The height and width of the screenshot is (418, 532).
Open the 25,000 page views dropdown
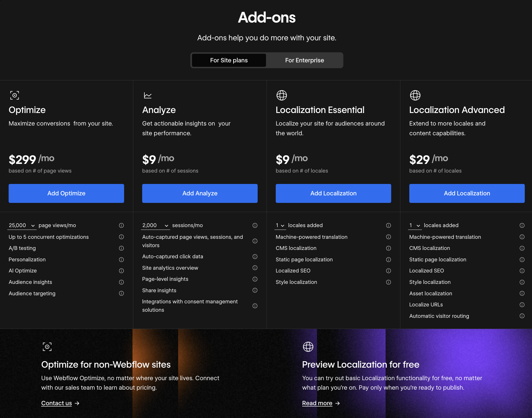pos(22,225)
